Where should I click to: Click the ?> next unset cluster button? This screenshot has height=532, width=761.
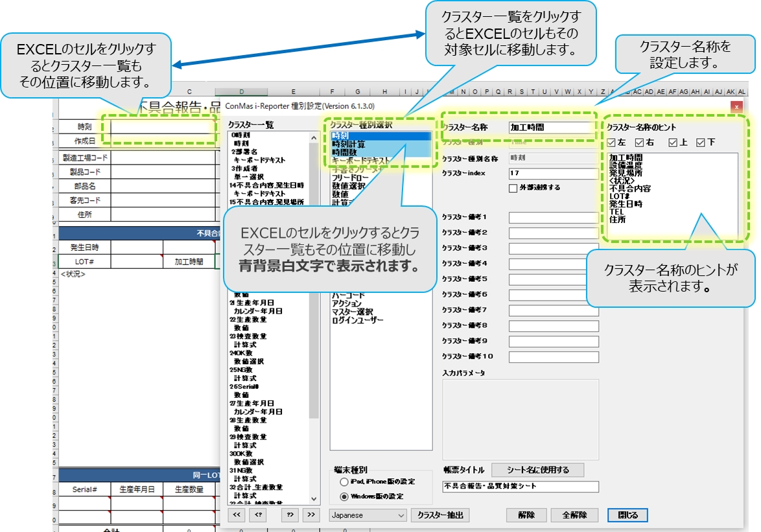click(291, 515)
